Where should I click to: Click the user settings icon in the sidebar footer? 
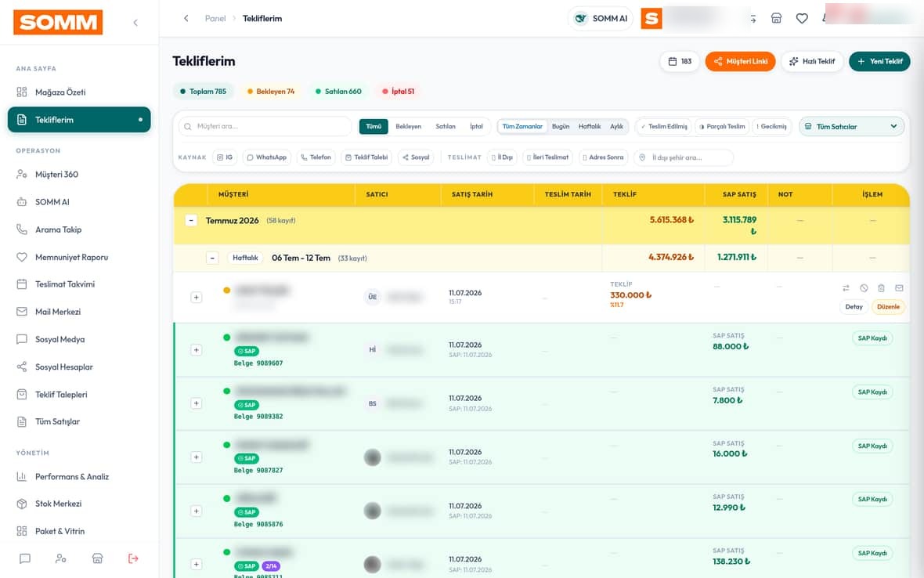tap(61, 558)
